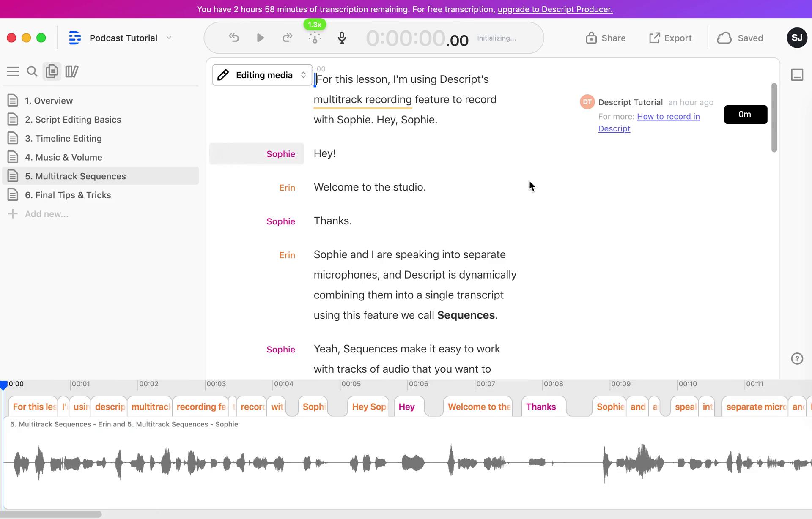Image resolution: width=812 pixels, height=519 pixels.
Task: Click the redo arrow icon
Action: click(287, 38)
